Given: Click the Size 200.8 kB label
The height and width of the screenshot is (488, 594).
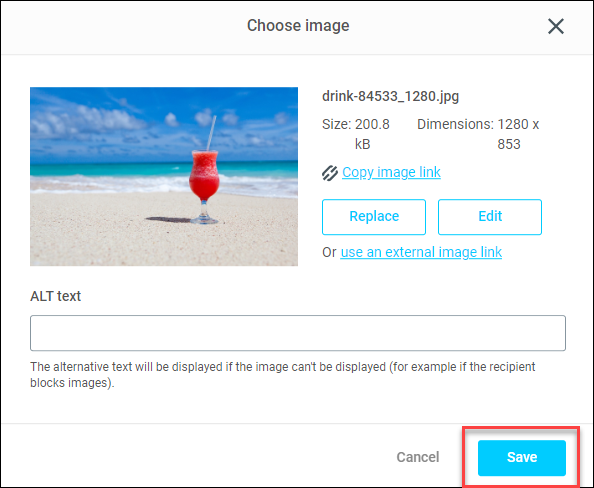Looking at the screenshot, I should pyautogui.click(x=356, y=134).
